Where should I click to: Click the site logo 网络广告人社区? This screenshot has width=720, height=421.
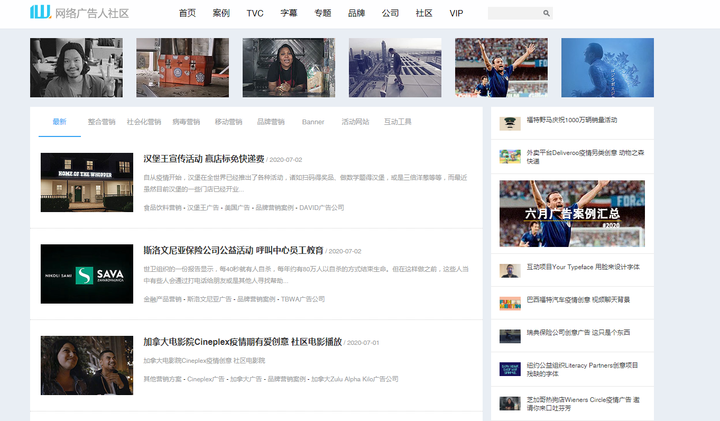click(x=79, y=12)
